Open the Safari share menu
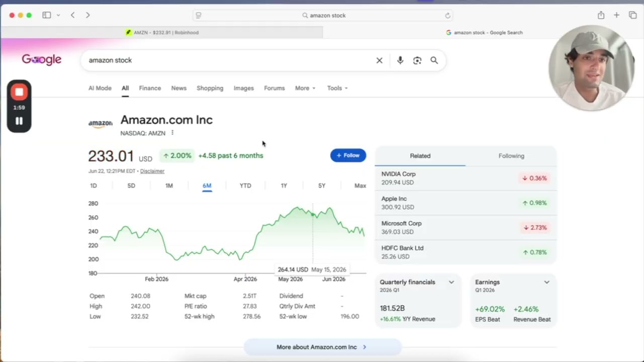Image resolution: width=644 pixels, height=362 pixels. (601, 15)
